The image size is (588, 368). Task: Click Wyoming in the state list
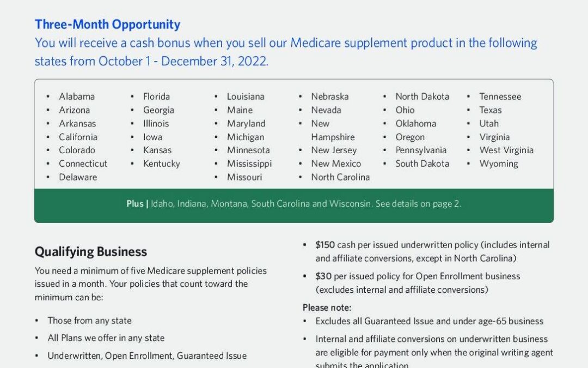click(x=499, y=164)
